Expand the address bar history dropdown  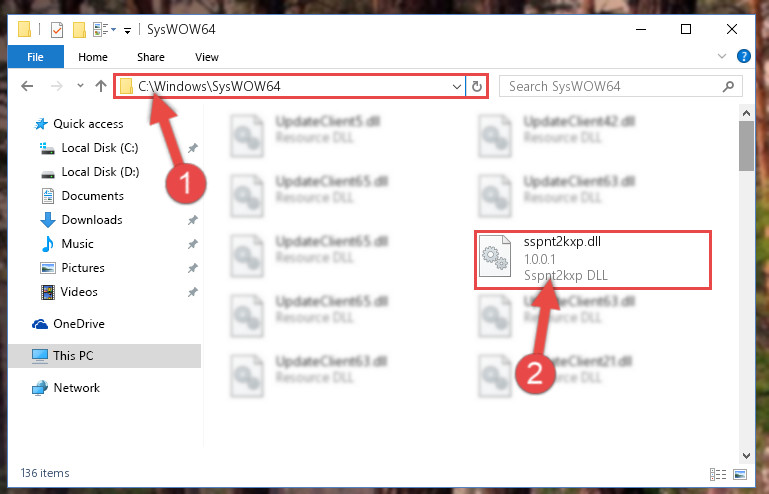457,87
